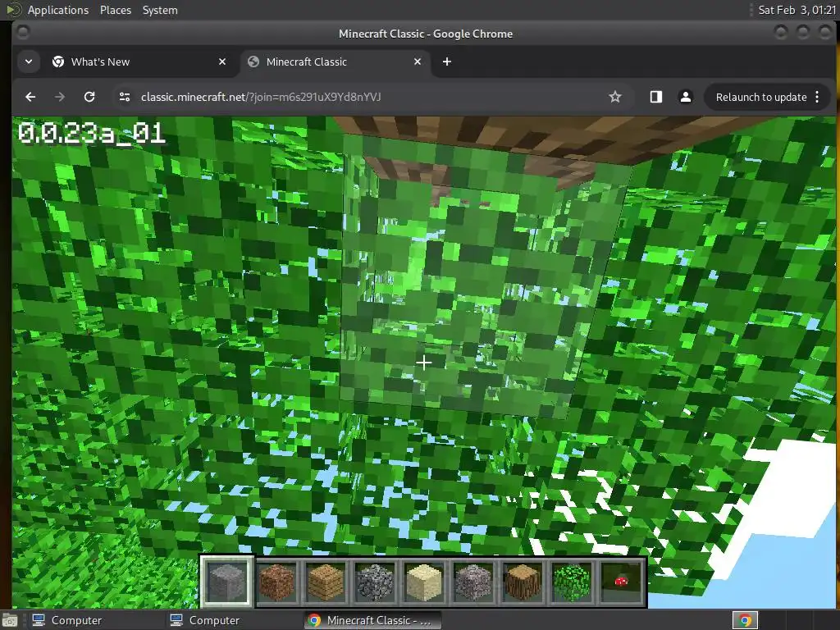
Task: Switch to the What's New tab
Action: click(x=139, y=62)
